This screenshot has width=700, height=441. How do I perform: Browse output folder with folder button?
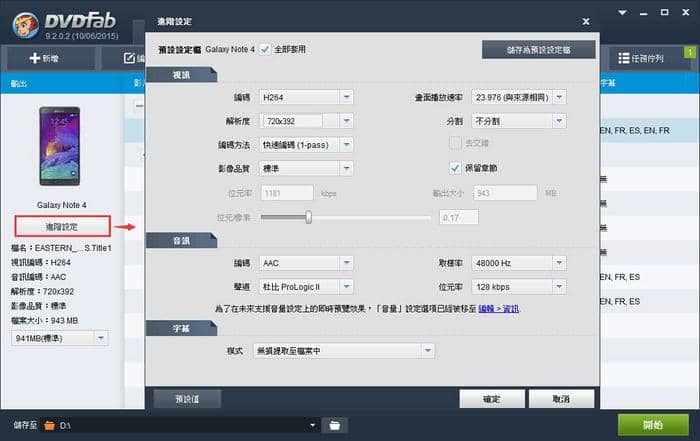click(x=334, y=425)
